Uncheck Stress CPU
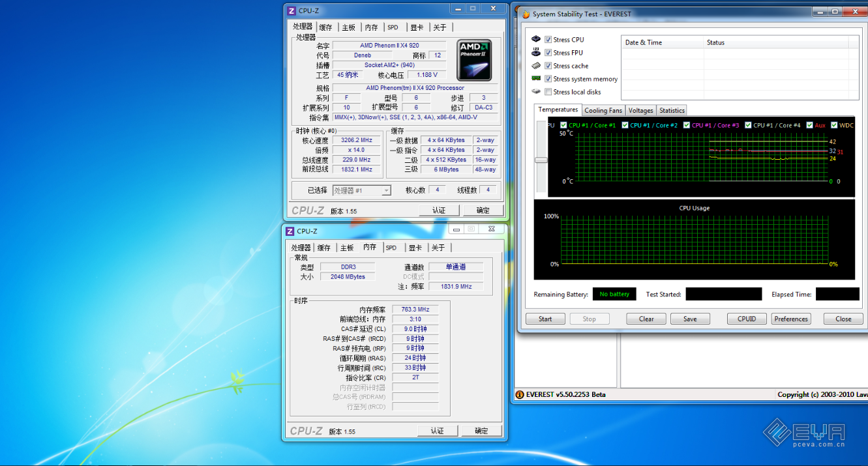This screenshot has height=466, width=868. (x=548, y=40)
